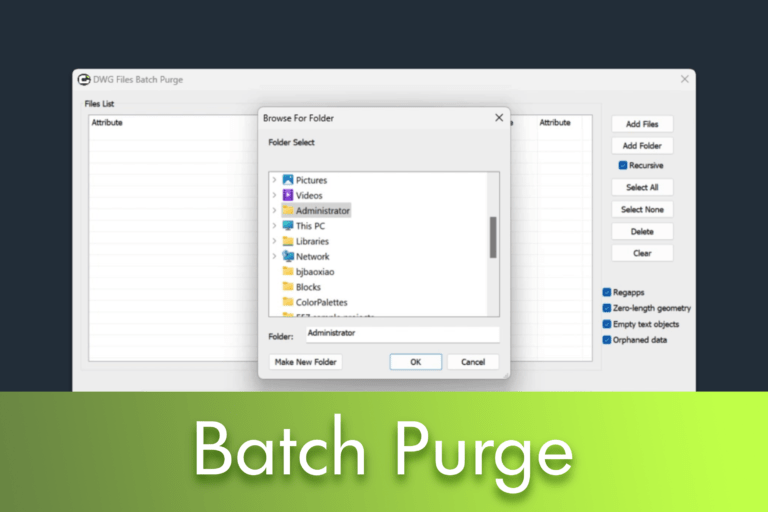Click the Add Files button

pos(642,124)
